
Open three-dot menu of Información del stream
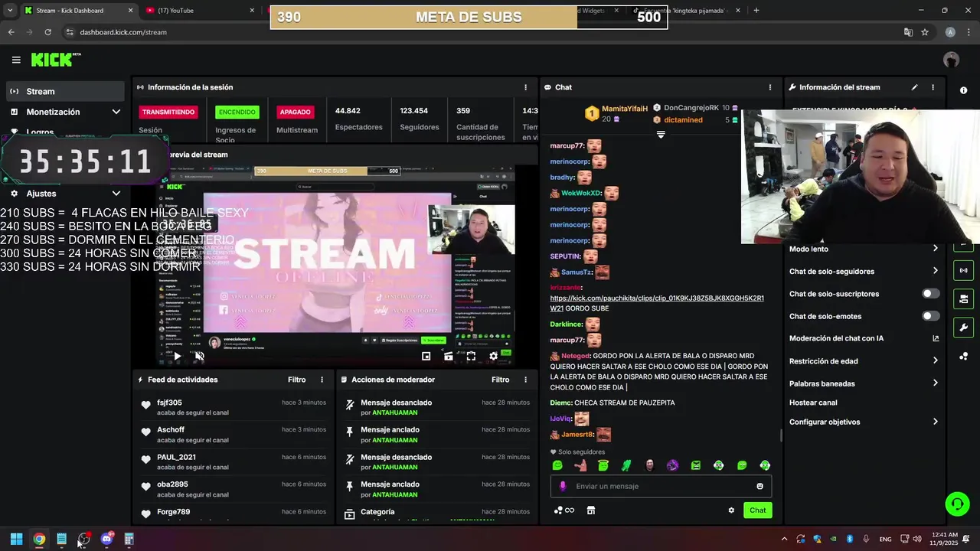click(933, 87)
